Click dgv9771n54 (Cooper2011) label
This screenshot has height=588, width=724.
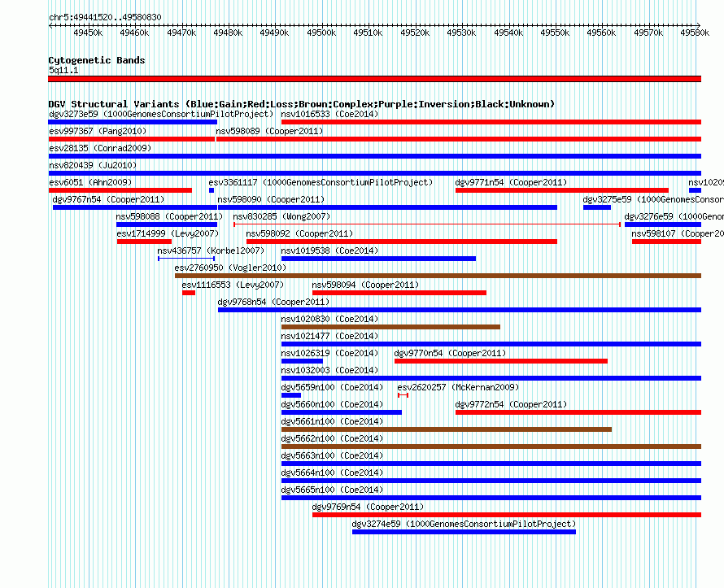click(511, 182)
